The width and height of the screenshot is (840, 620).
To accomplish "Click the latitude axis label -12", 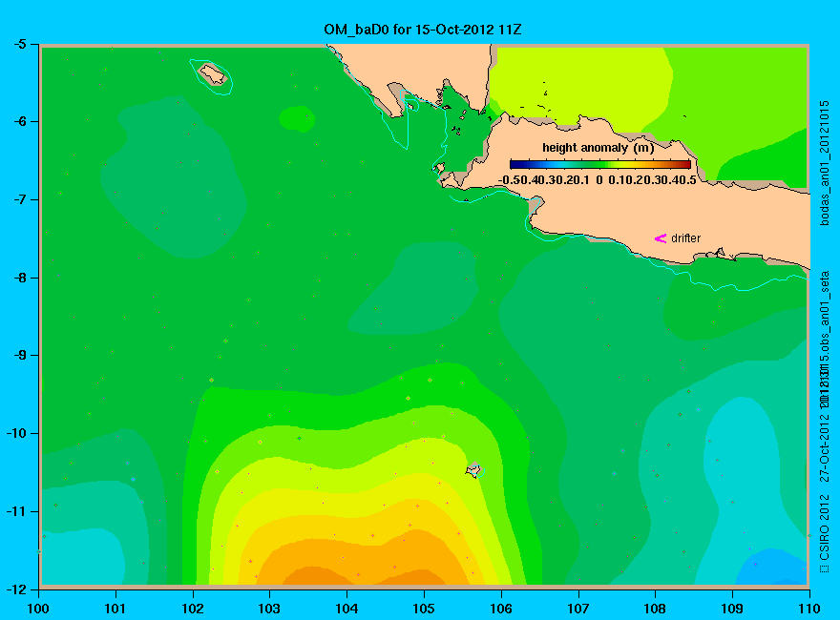I will pyautogui.click(x=16, y=589).
